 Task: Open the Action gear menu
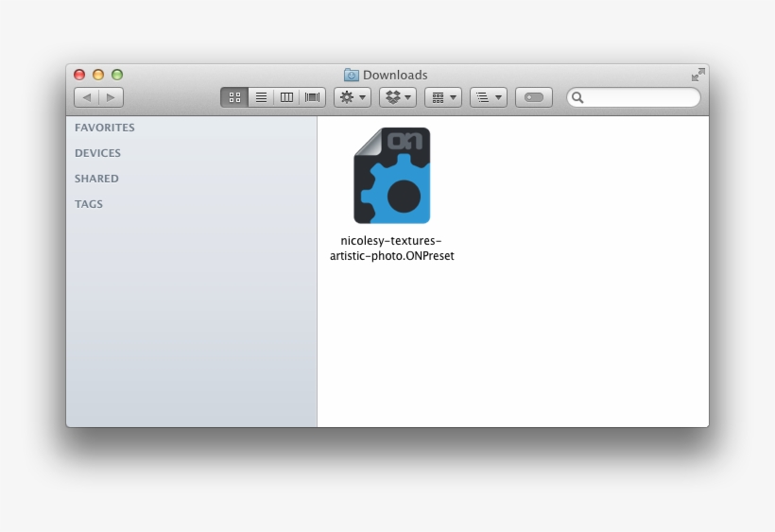point(353,97)
